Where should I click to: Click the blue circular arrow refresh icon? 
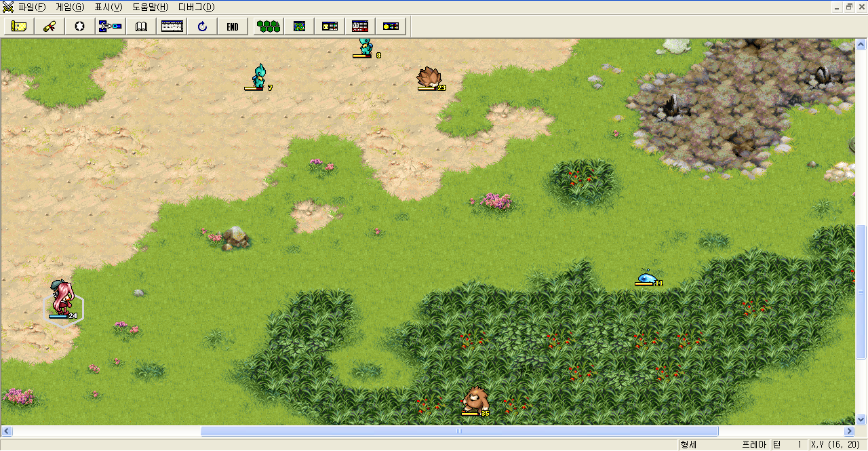202,26
